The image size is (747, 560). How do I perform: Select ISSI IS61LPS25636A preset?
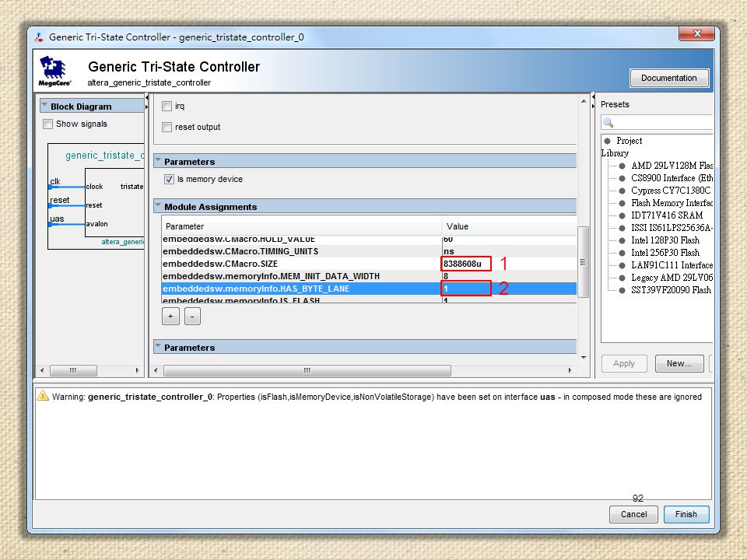[x=672, y=228]
